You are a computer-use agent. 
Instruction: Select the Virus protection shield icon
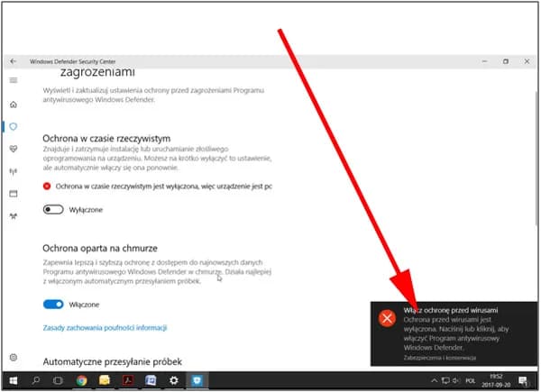[13, 126]
